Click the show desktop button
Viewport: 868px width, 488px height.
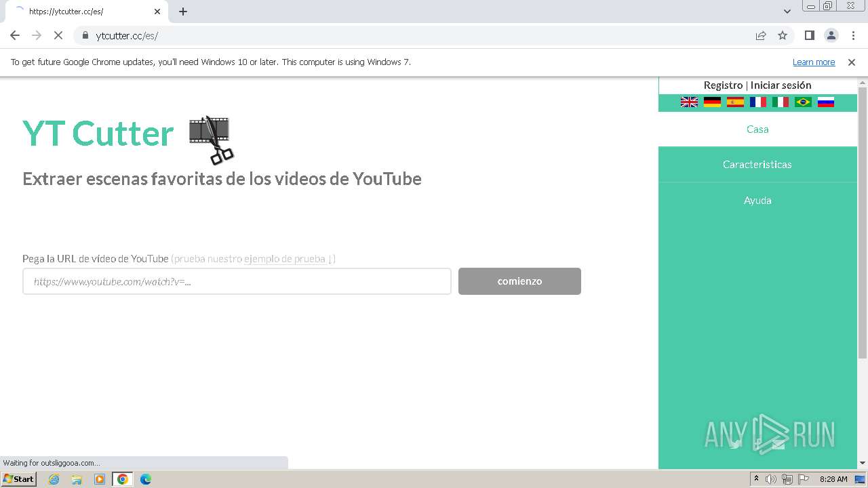click(x=861, y=479)
